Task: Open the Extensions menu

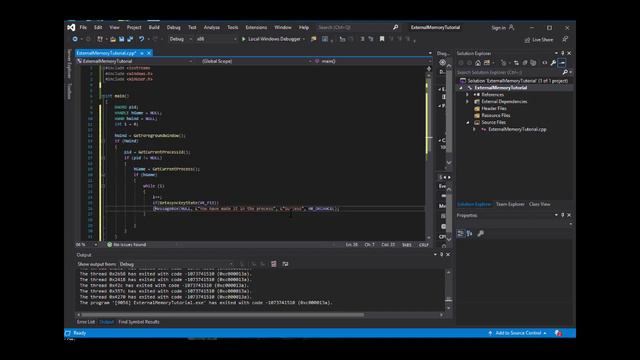Action: pyautogui.click(x=256, y=27)
